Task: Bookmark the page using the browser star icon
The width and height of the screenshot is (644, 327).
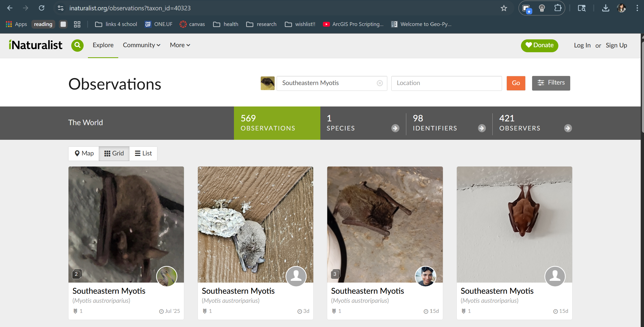Action: [x=504, y=8]
